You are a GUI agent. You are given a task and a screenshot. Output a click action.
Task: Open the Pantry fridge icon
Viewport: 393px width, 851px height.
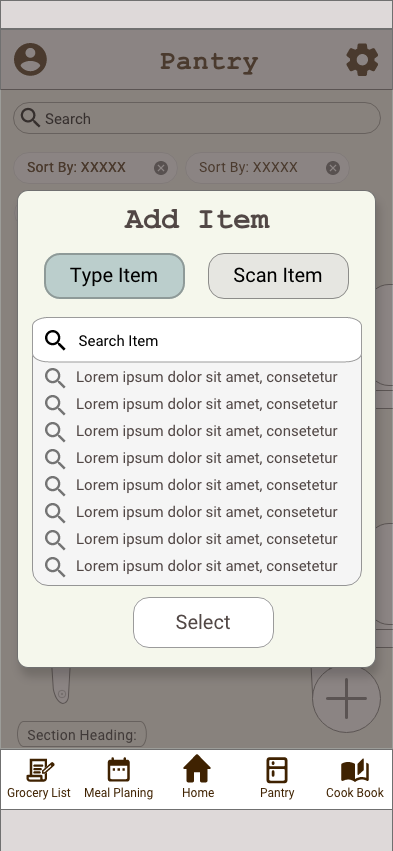point(277,770)
